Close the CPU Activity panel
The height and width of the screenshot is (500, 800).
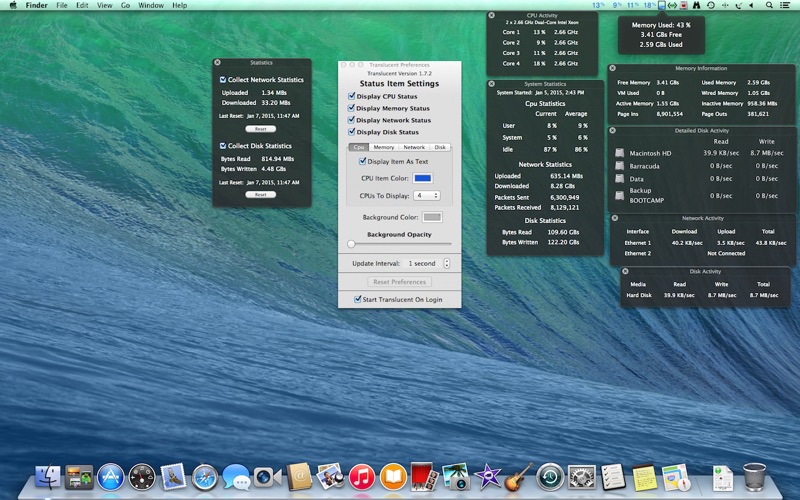point(491,15)
